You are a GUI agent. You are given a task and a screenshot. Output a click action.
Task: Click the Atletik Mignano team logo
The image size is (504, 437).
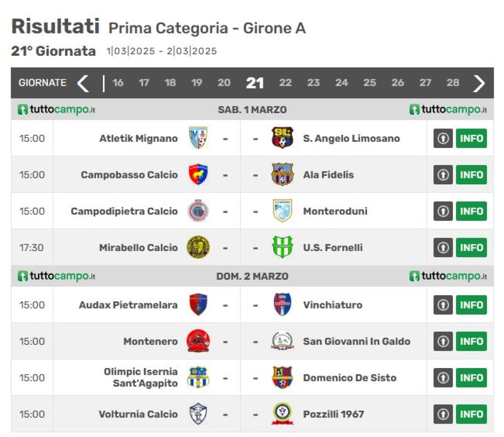198,138
